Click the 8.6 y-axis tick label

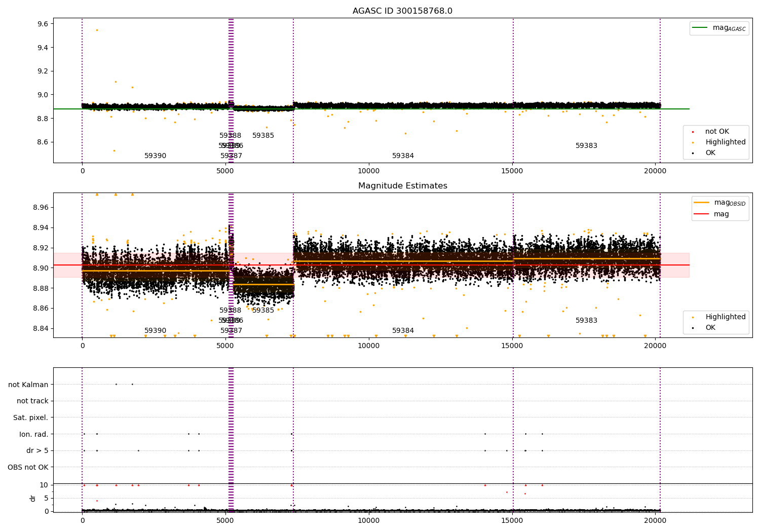click(43, 142)
